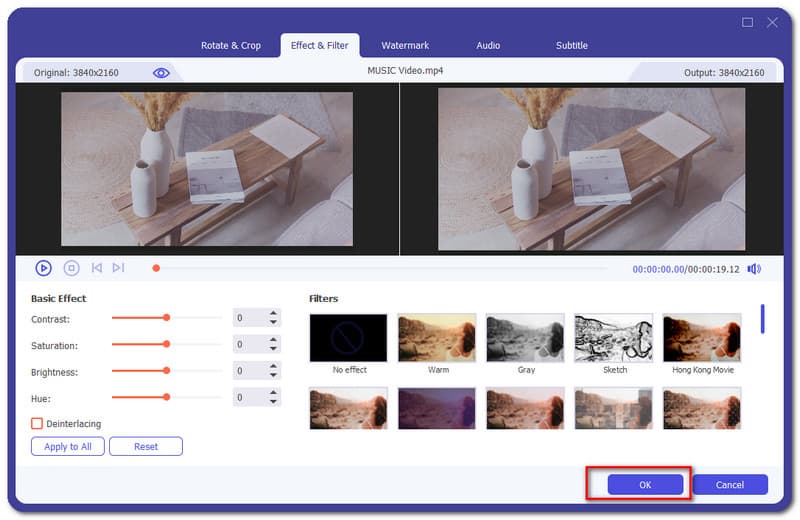Adjust the Hue slider handle
The height and width of the screenshot is (520, 800).
pyautogui.click(x=166, y=397)
